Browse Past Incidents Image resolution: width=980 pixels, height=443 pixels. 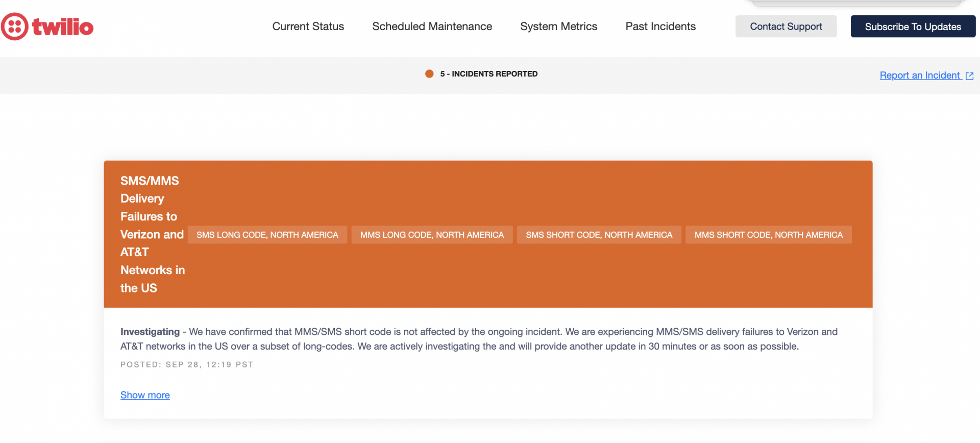coord(660,26)
